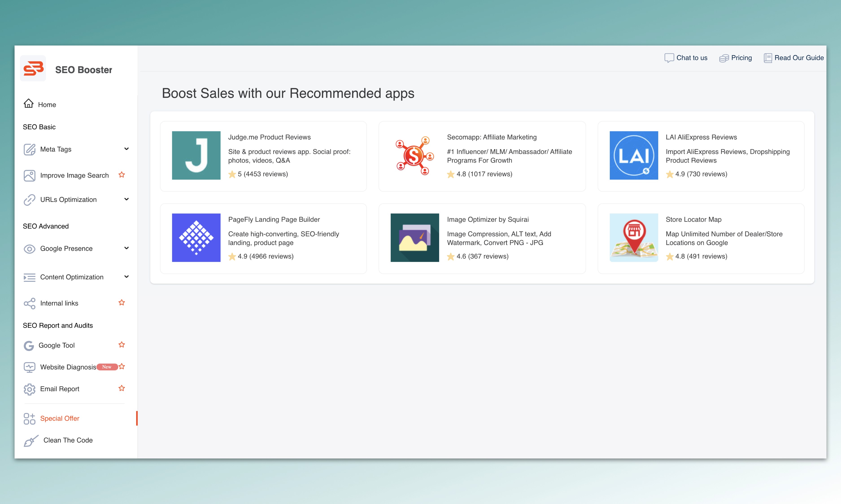Open the Special Offer menu item

pos(59,418)
